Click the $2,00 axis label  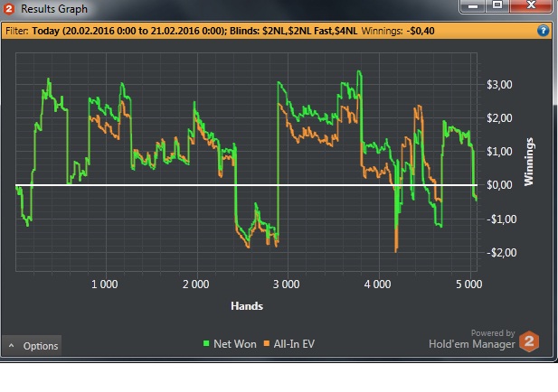coord(499,118)
